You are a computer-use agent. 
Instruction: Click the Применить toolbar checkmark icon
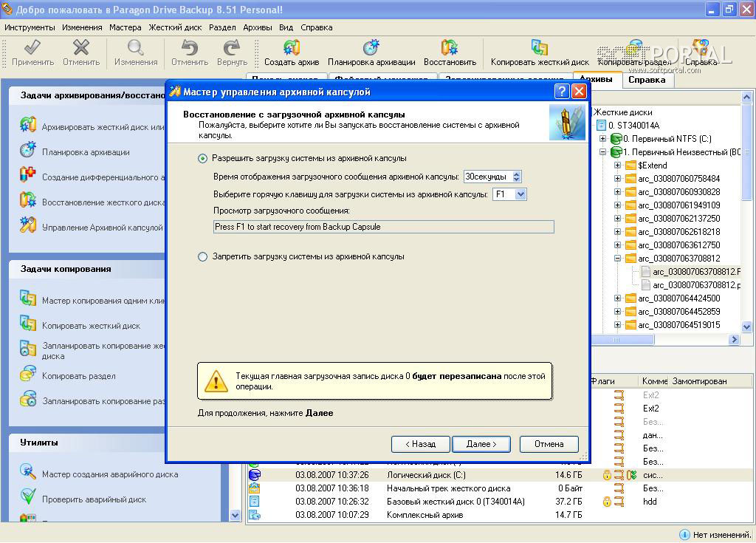point(32,48)
